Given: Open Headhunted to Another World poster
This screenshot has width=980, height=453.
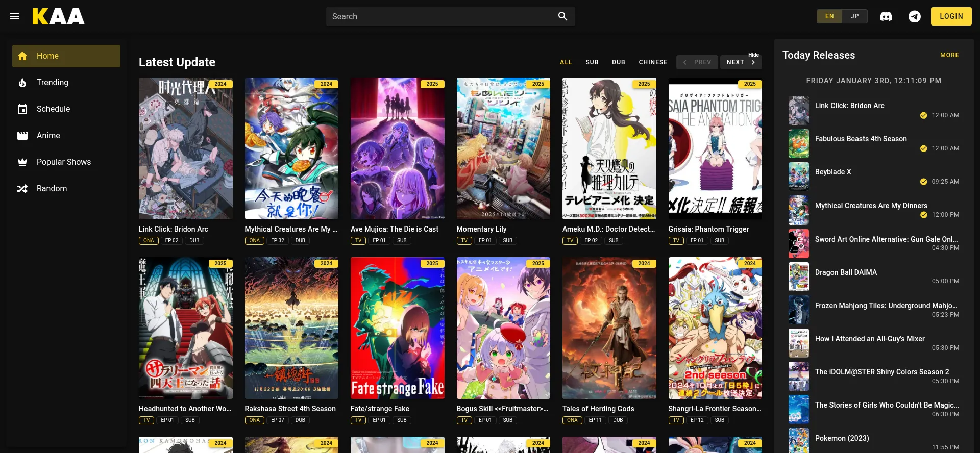Looking at the screenshot, I should pos(186,328).
